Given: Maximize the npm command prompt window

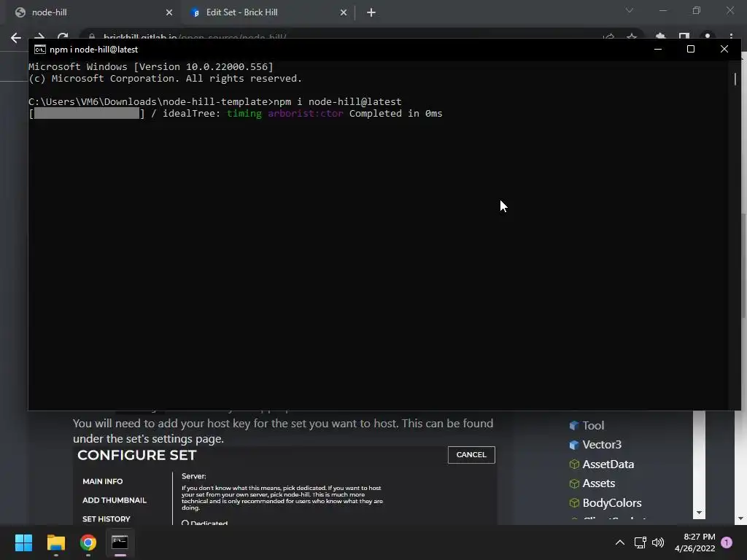Looking at the screenshot, I should (690, 49).
